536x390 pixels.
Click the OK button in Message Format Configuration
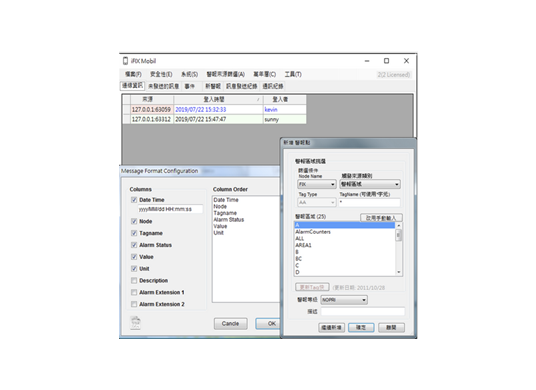pos(268,324)
